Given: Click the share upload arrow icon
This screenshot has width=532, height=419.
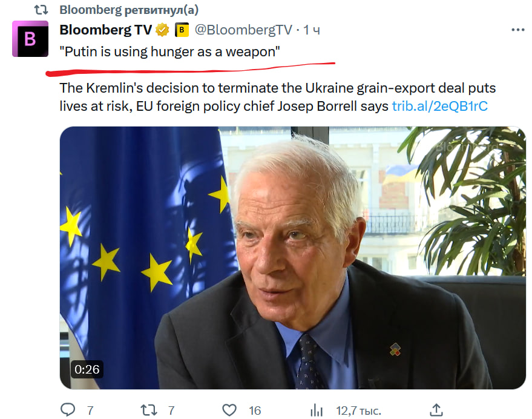Looking at the screenshot, I should [436, 409].
